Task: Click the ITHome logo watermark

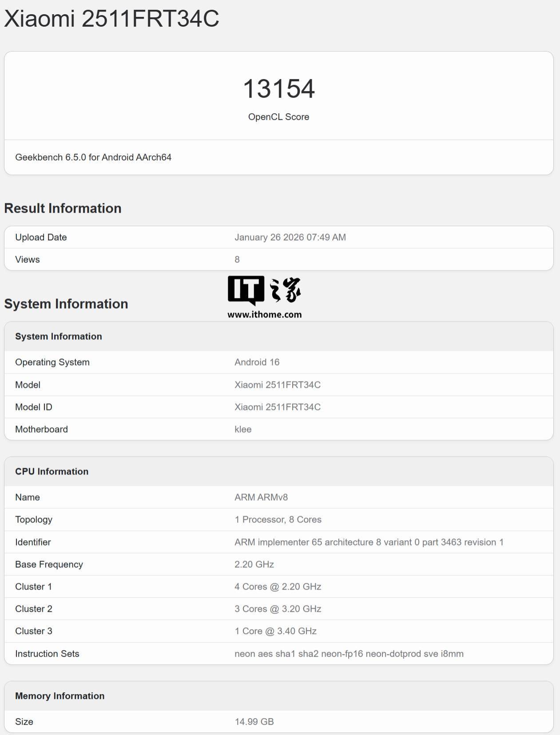Action: pyautogui.click(x=264, y=290)
